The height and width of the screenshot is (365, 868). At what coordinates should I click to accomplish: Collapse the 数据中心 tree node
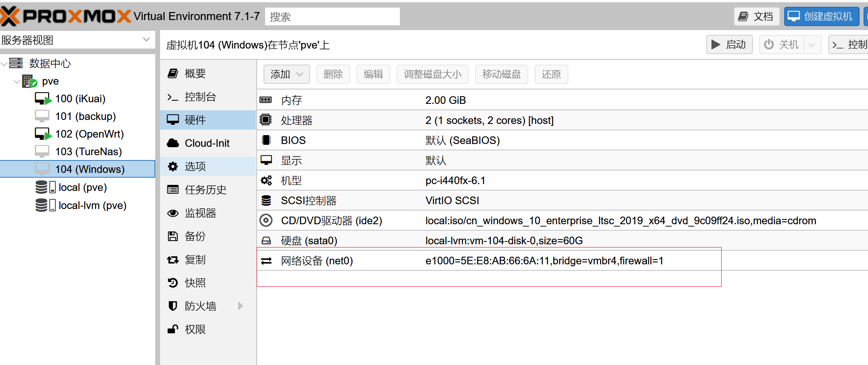pos(4,63)
